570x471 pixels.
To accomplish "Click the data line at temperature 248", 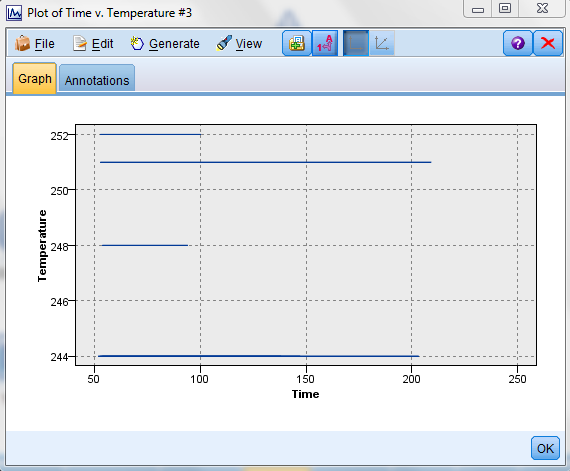I will coord(145,245).
